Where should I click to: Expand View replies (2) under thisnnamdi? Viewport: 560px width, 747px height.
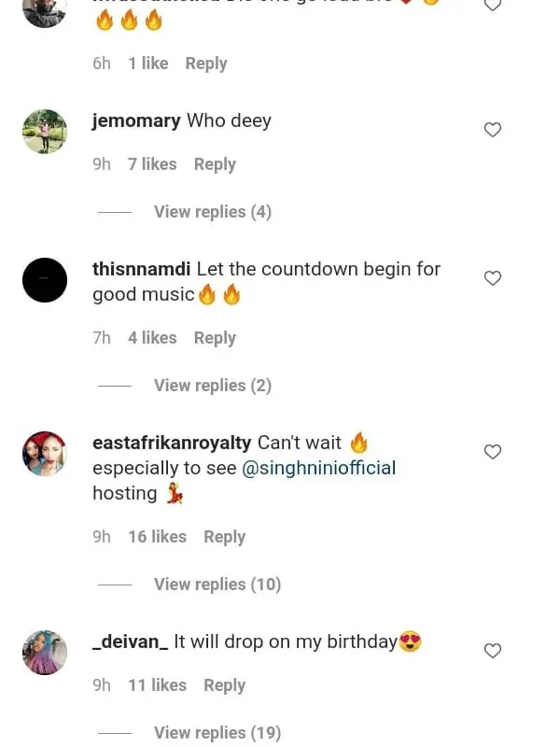(212, 386)
